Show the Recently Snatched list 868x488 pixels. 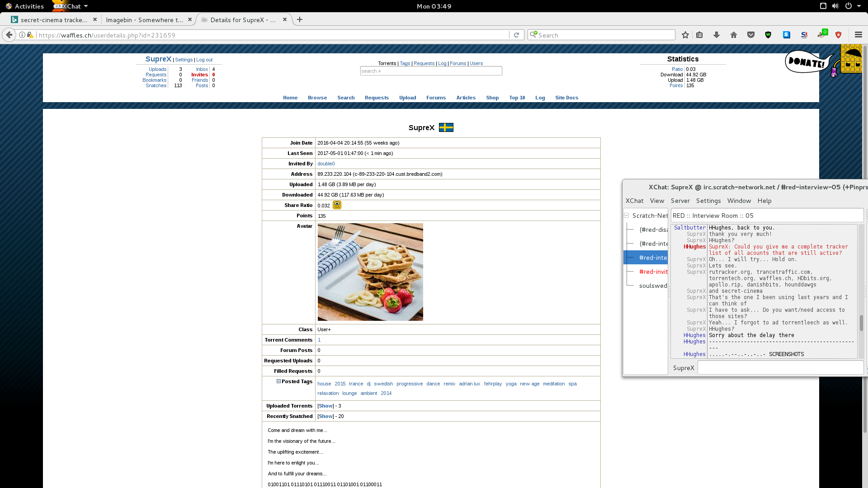(325, 416)
